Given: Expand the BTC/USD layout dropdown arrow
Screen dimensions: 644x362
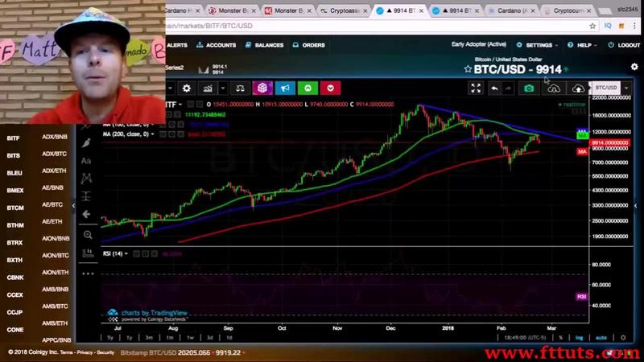Looking at the screenshot, I should coord(626,88).
